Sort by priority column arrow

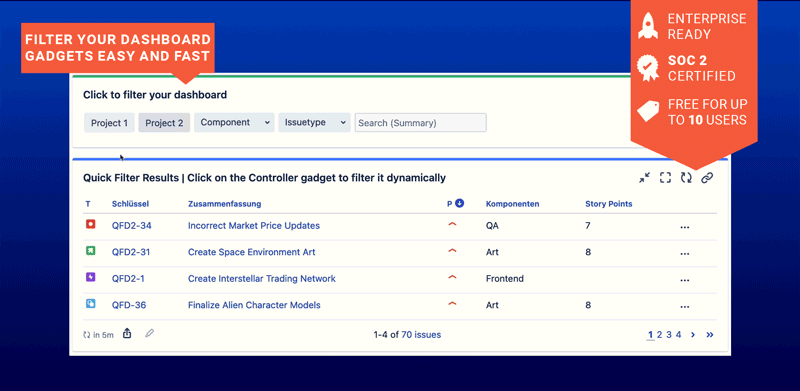(459, 204)
